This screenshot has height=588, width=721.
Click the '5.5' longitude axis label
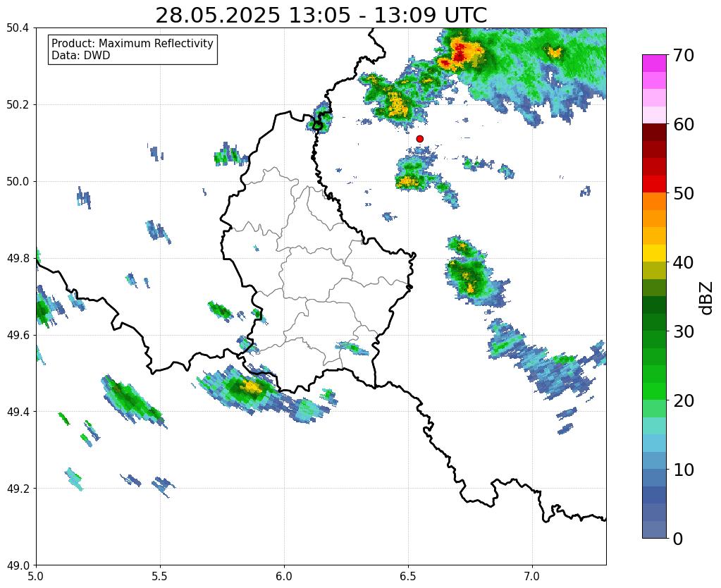(160, 577)
